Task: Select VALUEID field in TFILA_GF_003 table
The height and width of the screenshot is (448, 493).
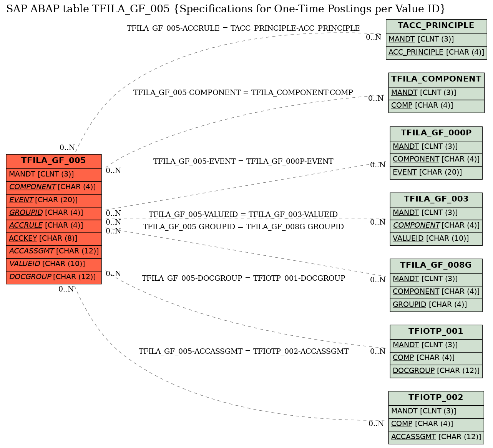Action: 436,239
